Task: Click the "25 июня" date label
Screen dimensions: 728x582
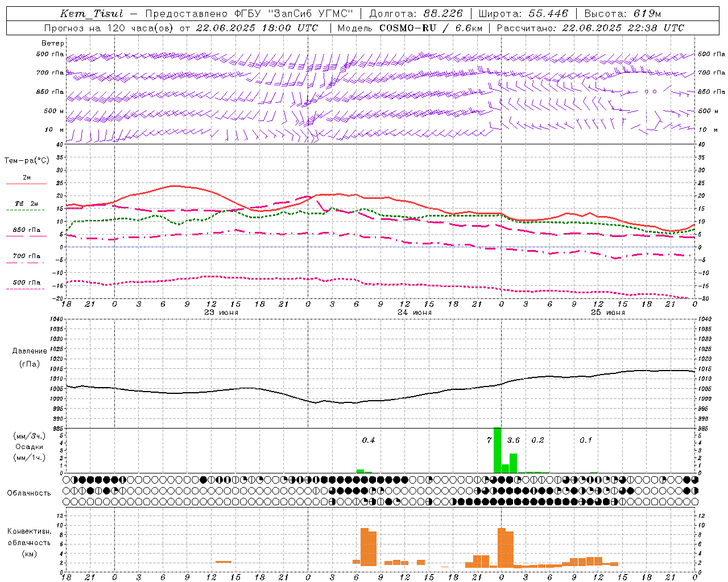Action: 607,313
